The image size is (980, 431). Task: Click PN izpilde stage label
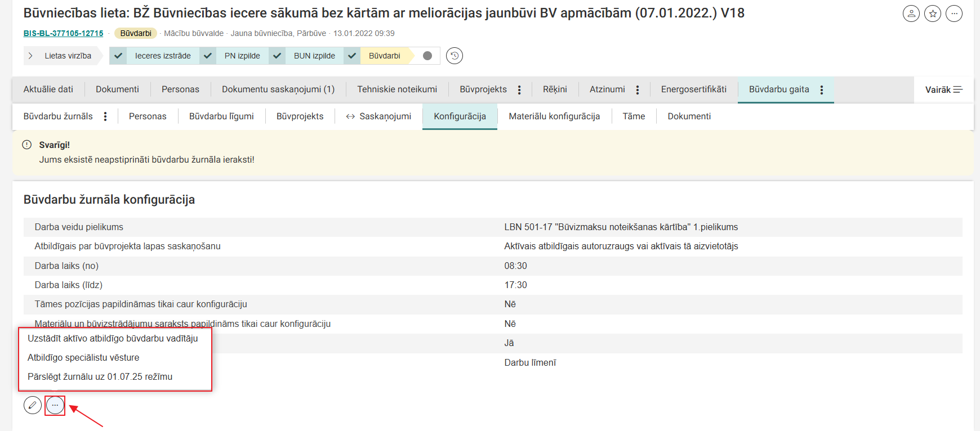pyautogui.click(x=242, y=56)
